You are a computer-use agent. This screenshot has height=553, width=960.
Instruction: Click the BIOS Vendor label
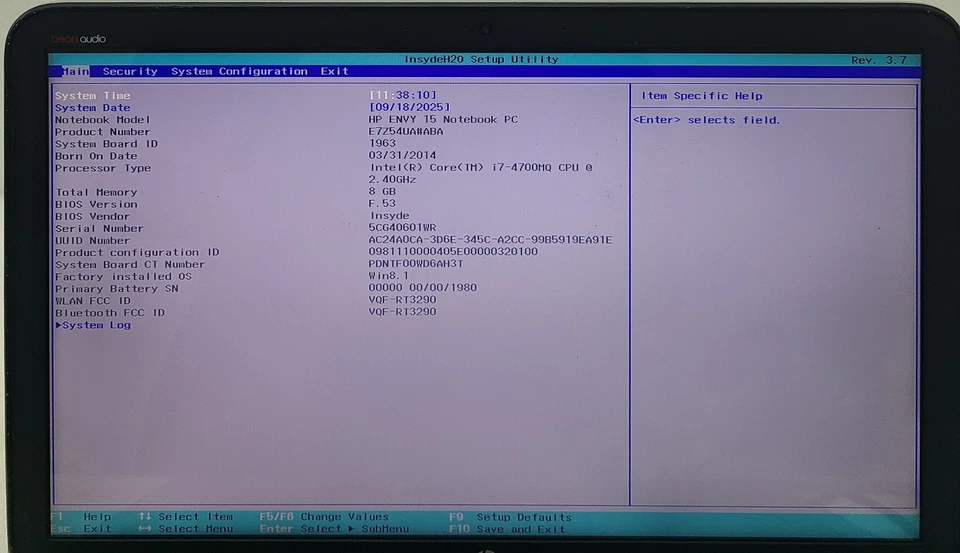(92, 216)
